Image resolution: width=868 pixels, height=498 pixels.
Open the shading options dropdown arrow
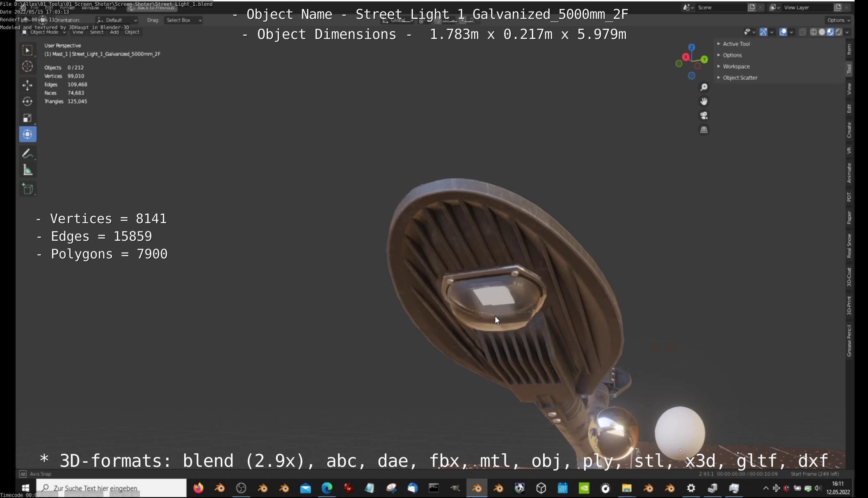847,32
